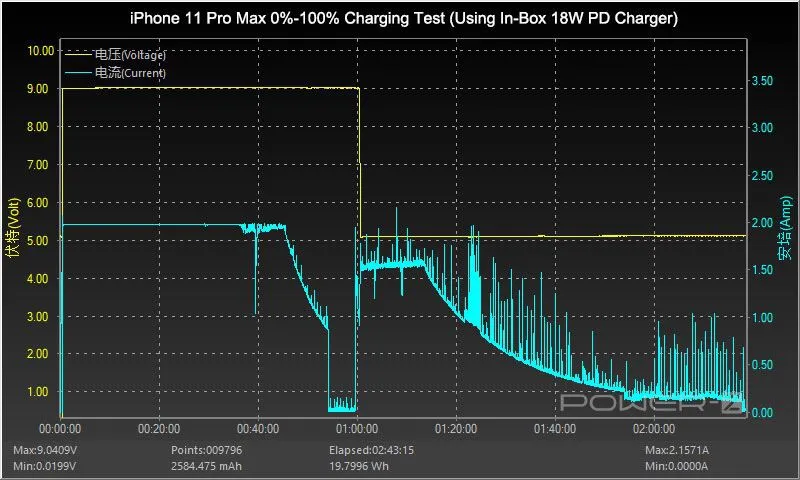Click the cyan Current legend line swatch
The image size is (800, 480).
[79, 73]
